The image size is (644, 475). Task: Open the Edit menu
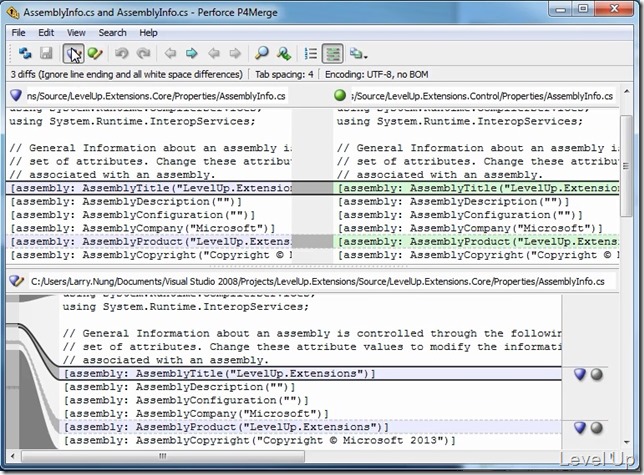tap(46, 33)
